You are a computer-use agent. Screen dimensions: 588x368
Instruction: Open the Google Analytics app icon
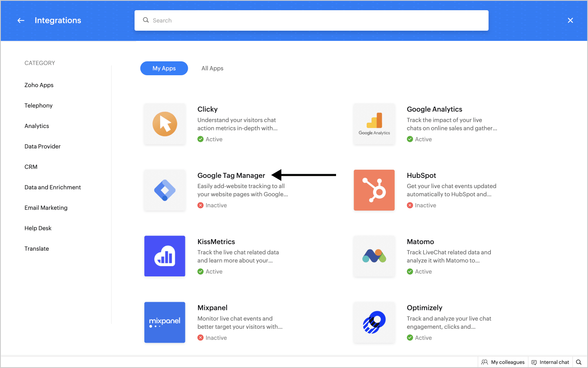point(374,124)
